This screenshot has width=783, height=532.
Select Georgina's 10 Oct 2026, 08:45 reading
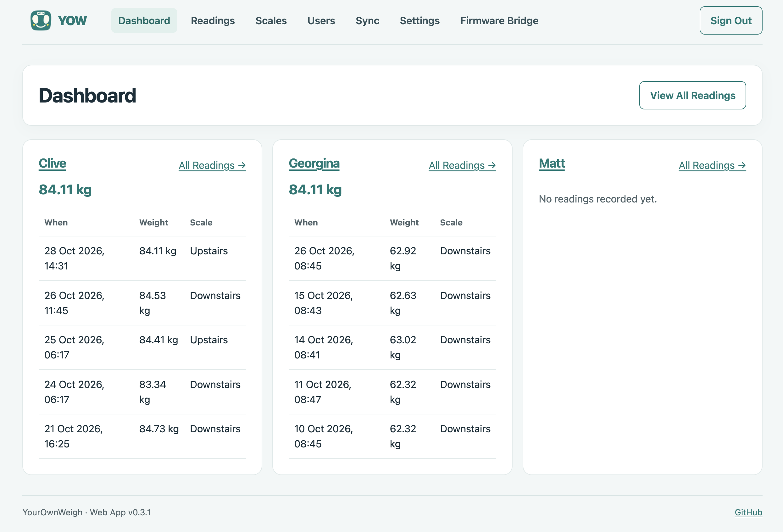coord(392,436)
